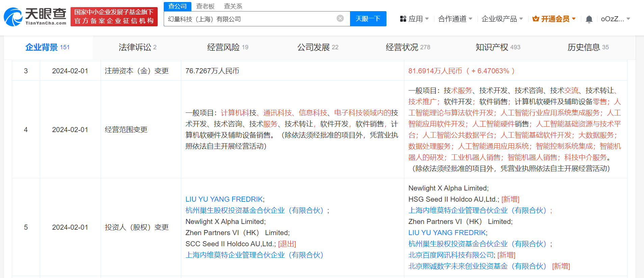644x278 pixels.
Task: Click the TianYanCha logo
Action: pyautogui.click(x=35, y=17)
